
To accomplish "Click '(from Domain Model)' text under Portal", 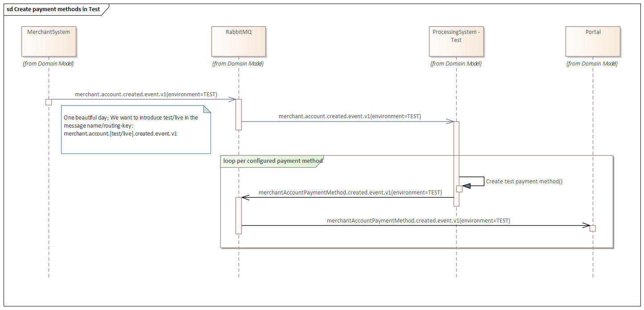I will click(592, 64).
